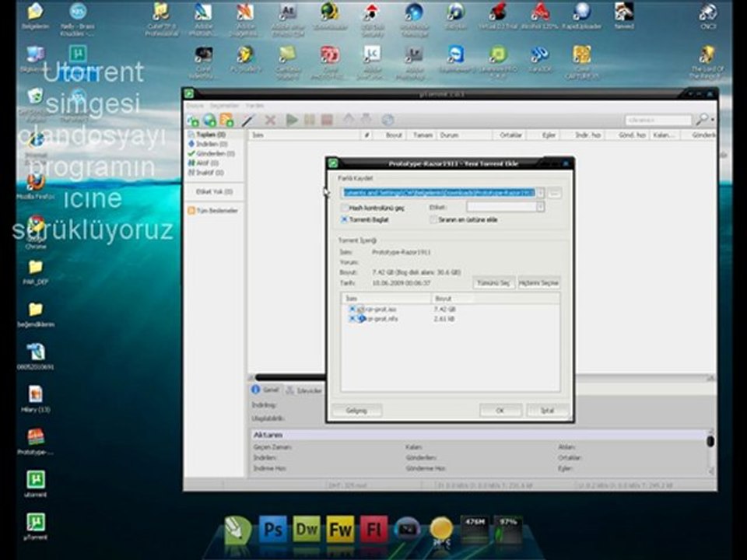Click the Hiçbirini Seçme button

pos(538,283)
